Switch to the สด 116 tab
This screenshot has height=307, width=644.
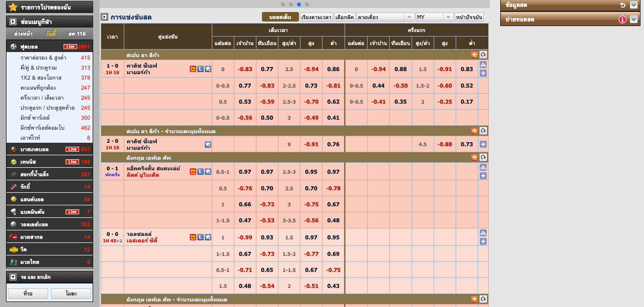[x=77, y=34]
